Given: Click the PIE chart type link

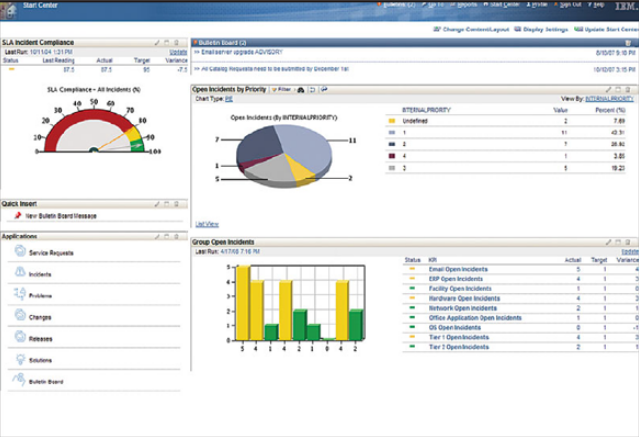Looking at the screenshot, I should coord(228,100).
